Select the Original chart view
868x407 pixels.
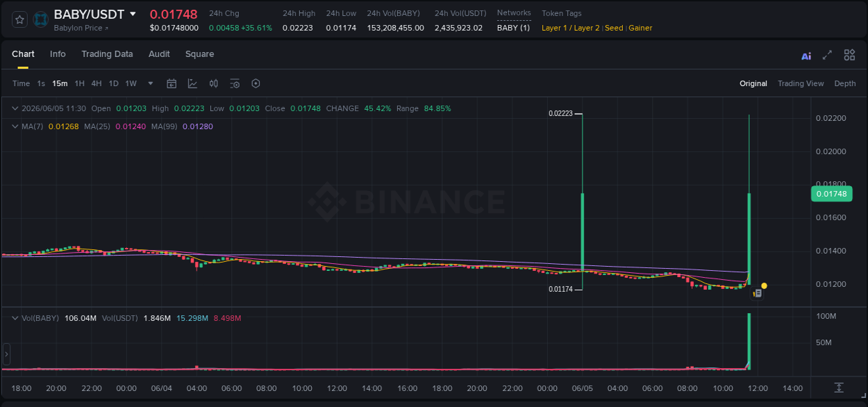753,83
